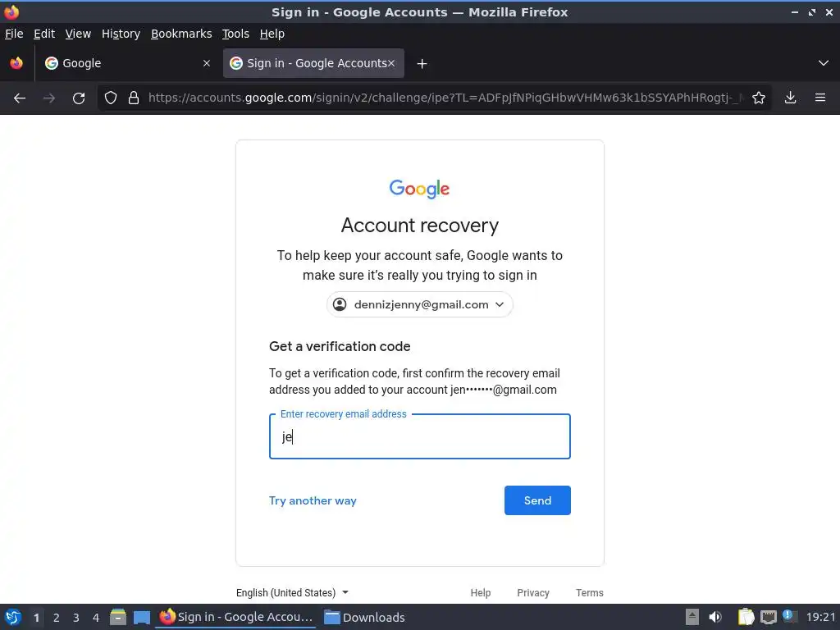
Task: Switch to workspace 4 in taskbar
Action: click(x=96, y=618)
